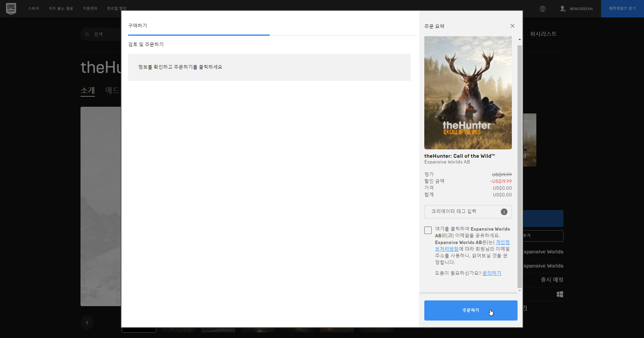Check the share email with Expansive Worlds box
The width and height of the screenshot is (644, 338).
428,230
